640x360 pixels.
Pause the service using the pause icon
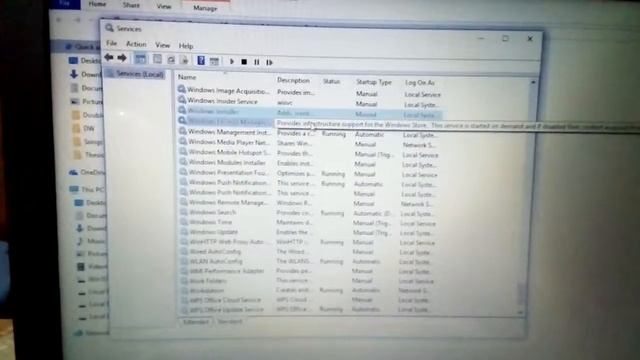[257, 62]
